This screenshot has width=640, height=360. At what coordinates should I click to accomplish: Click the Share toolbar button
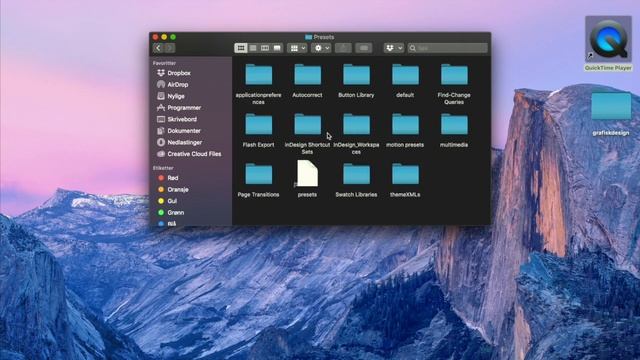coord(343,48)
